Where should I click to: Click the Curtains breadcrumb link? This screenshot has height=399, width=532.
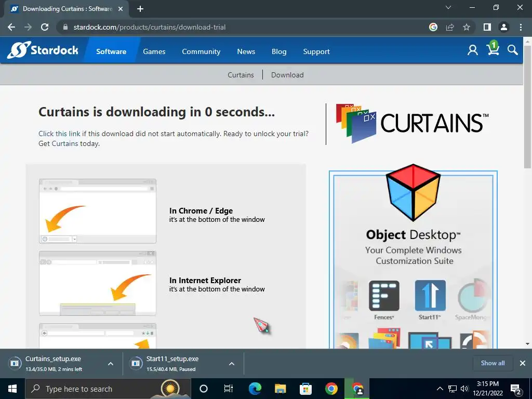pyautogui.click(x=241, y=75)
